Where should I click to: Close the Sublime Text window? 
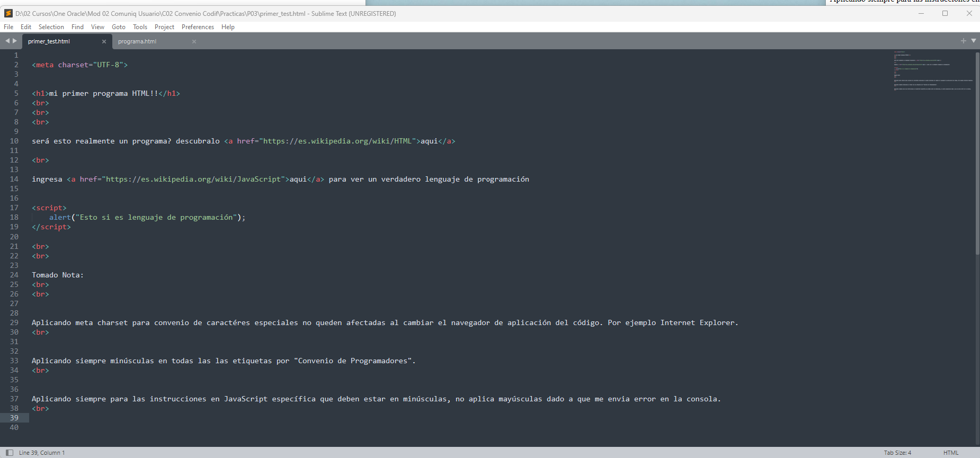point(969,13)
